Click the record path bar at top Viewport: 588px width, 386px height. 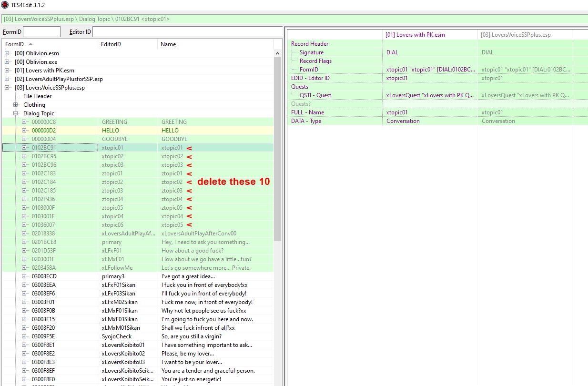click(294, 19)
